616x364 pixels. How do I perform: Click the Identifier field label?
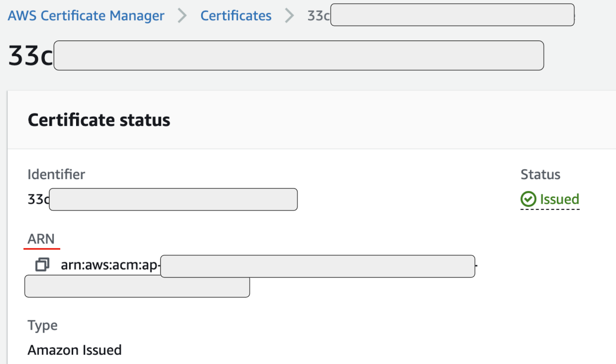click(56, 174)
